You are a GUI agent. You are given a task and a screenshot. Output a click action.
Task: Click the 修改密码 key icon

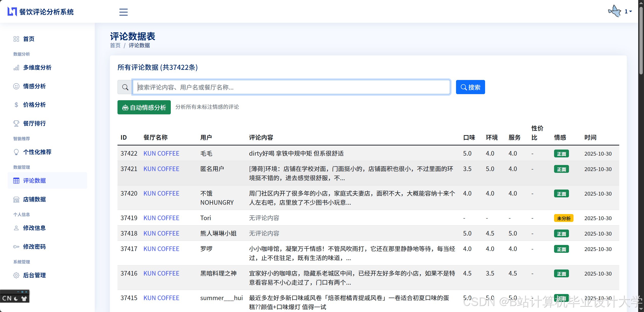pos(16,247)
